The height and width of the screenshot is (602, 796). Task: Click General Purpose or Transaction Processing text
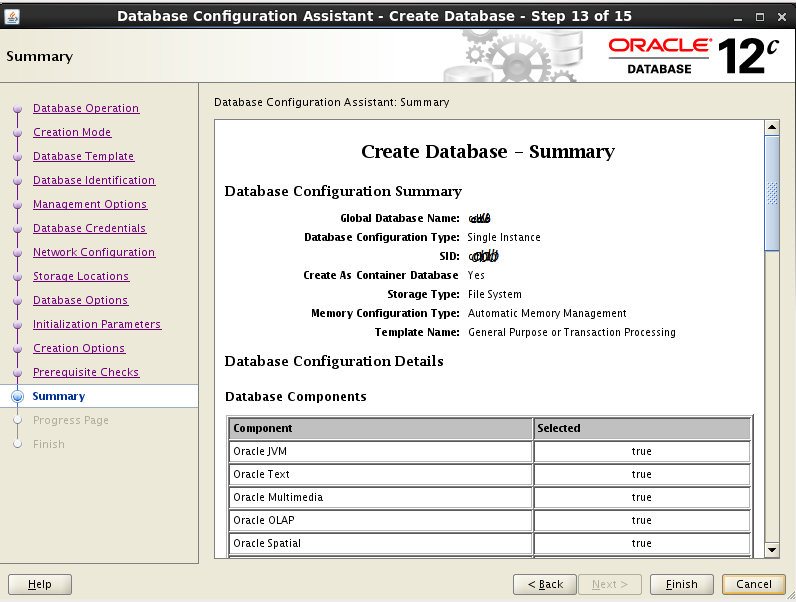point(572,332)
